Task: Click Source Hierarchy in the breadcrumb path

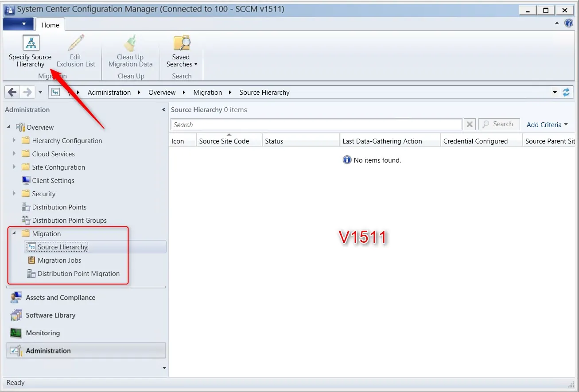Action: [264, 93]
